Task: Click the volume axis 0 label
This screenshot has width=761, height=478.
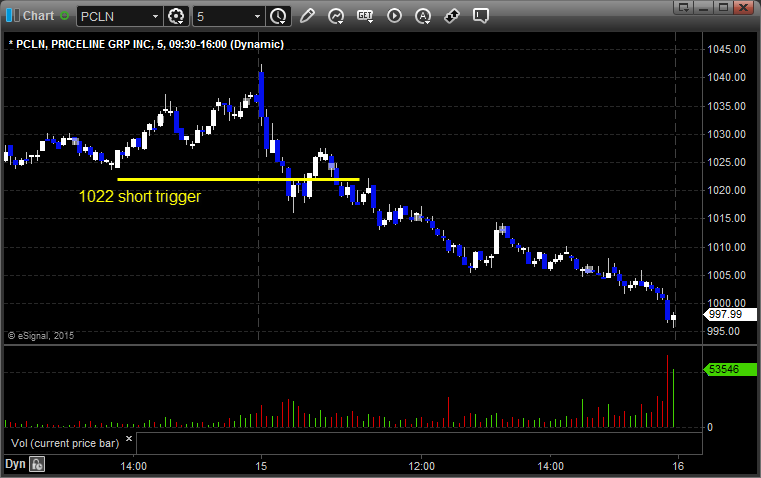Action: [710, 428]
